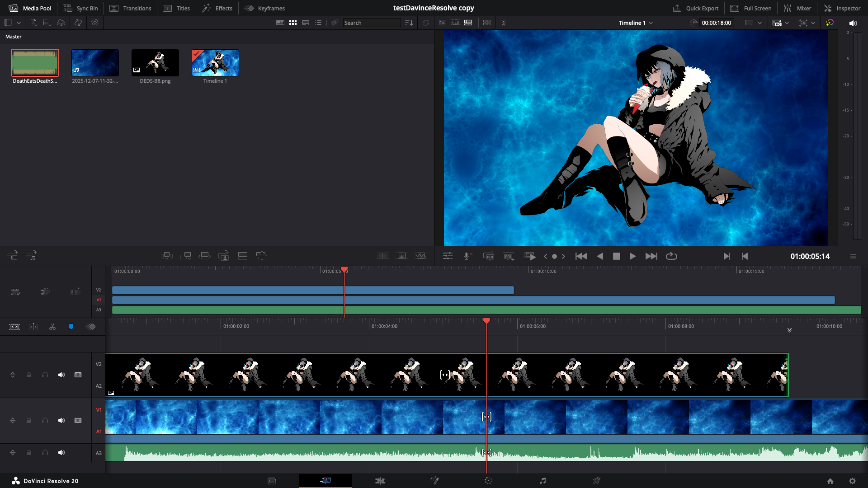Viewport: 868px width, 488px height.
Task: Mute the V2 track speaker
Action: [61, 375]
